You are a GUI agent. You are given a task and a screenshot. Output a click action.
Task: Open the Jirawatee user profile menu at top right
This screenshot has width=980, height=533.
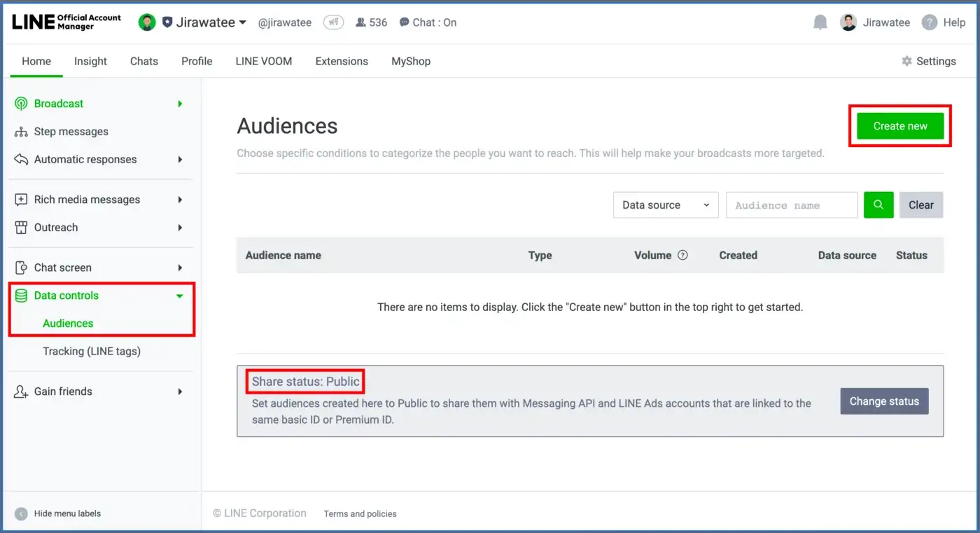[875, 22]
